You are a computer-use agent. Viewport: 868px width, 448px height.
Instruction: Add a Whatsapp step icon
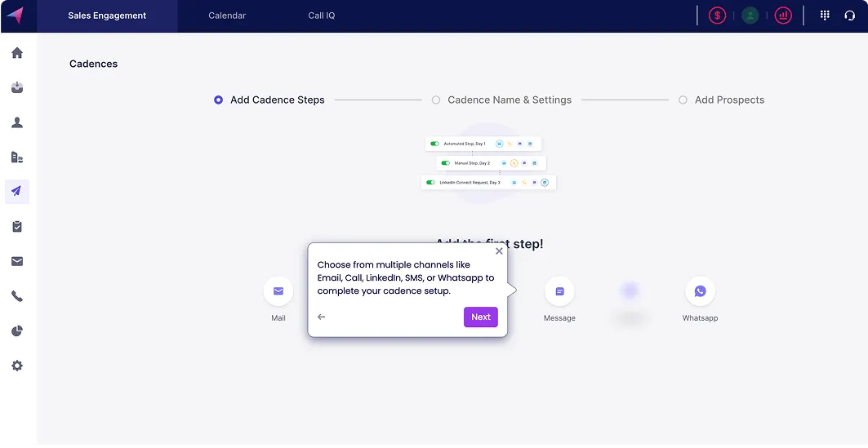coord(701,291)
